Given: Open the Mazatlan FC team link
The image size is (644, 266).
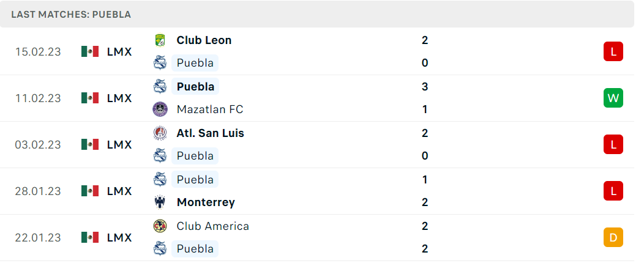Looking at the screenshot, I should click(210, 109).
